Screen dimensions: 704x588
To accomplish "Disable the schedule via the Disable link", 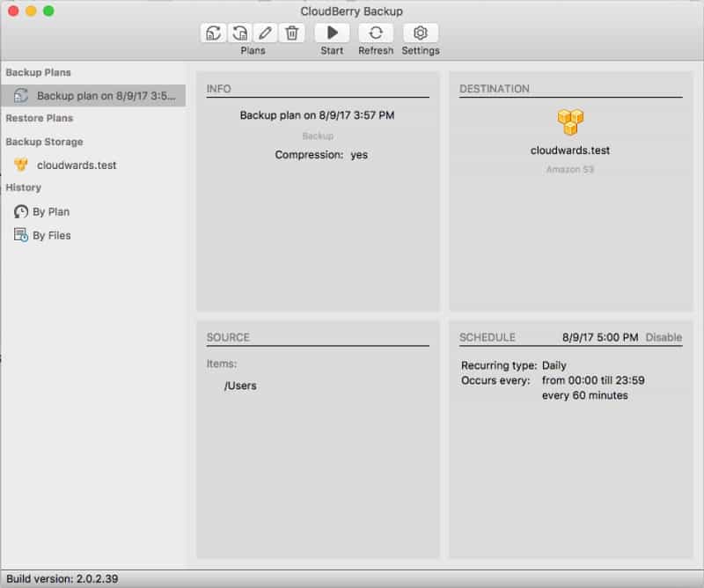I will point(664,337).
